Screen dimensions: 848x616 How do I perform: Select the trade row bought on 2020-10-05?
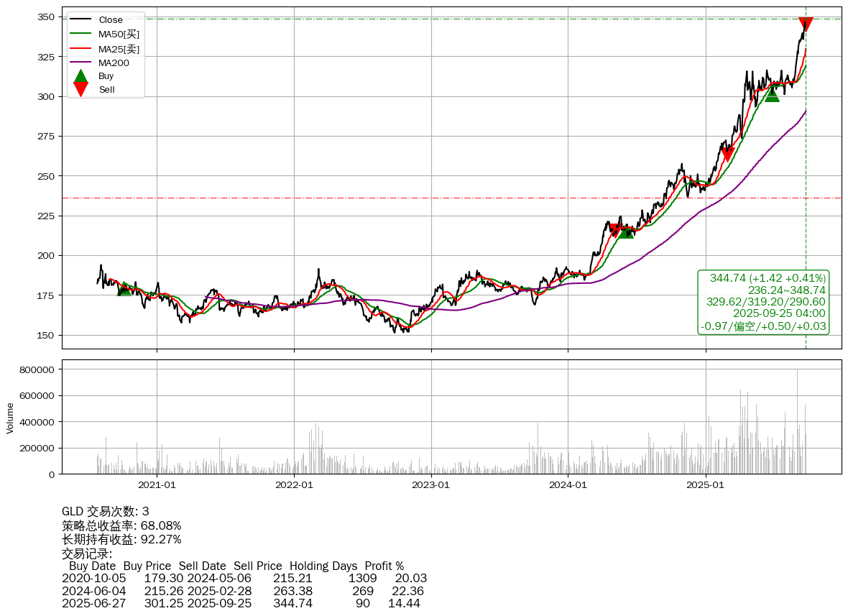click(244, 578)
